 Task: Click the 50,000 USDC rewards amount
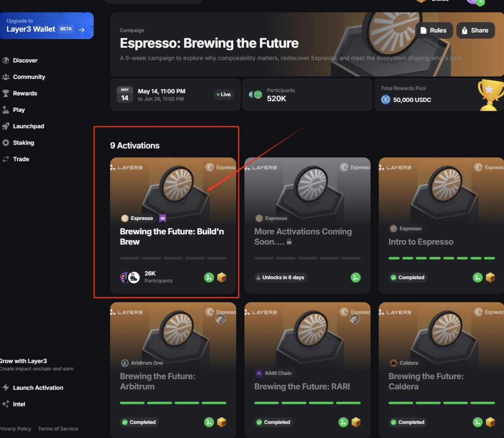tap(412, 100)
